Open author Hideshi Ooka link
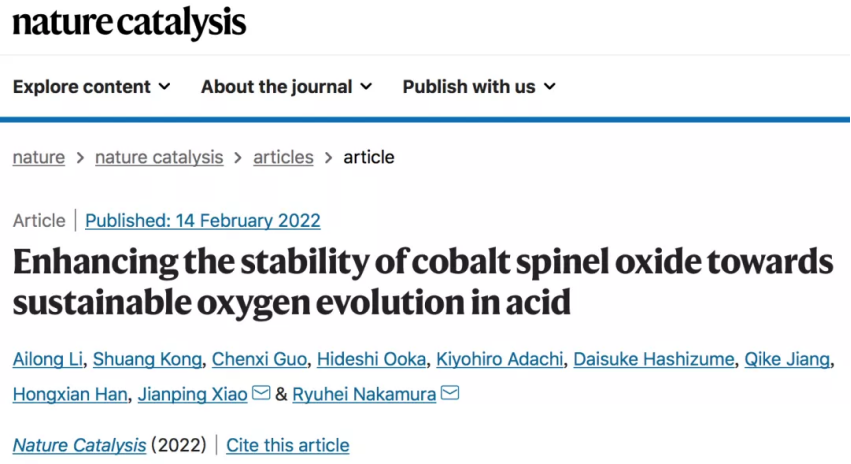The image size is (851, 464). [x=371, y=359]
